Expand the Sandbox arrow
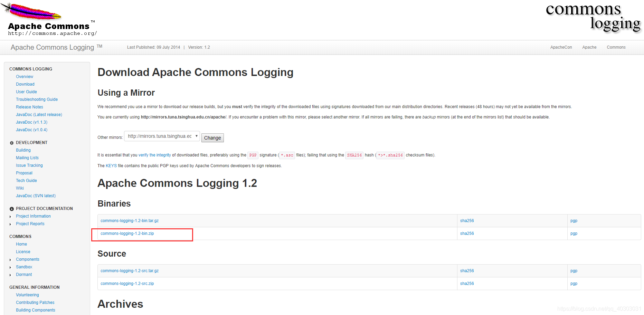Viewport: 644px width, 315px height. [10, 267]
